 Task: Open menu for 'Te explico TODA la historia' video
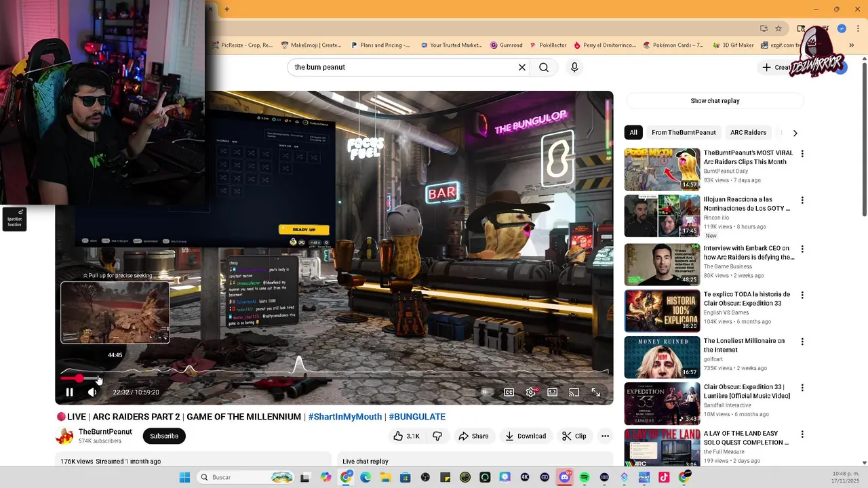tap(802, 296)
